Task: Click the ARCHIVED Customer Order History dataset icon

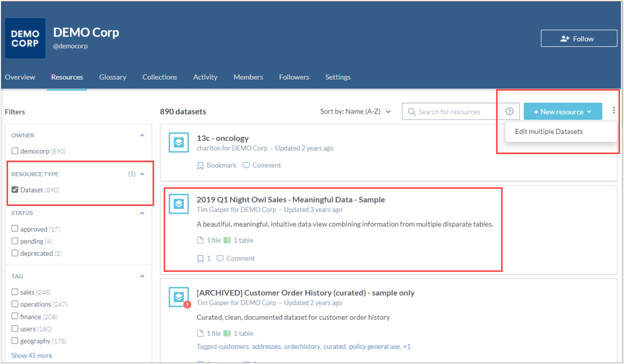Action: [179, 297]
